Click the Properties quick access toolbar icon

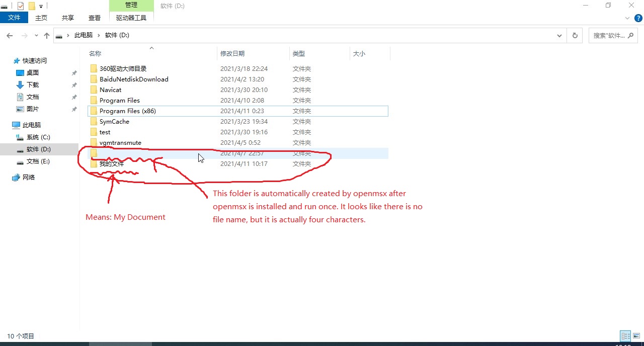(21, 6)
